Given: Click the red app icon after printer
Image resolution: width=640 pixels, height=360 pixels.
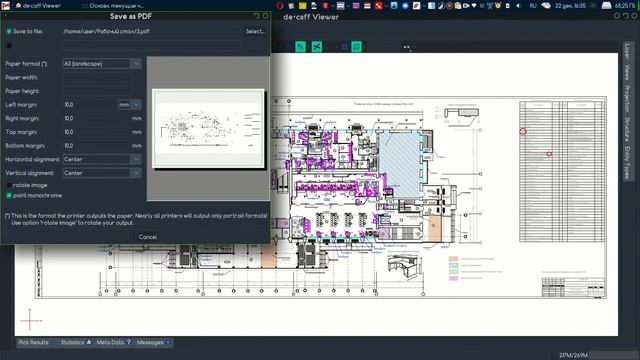Looking at the screenshot, I should click(325, 6).
